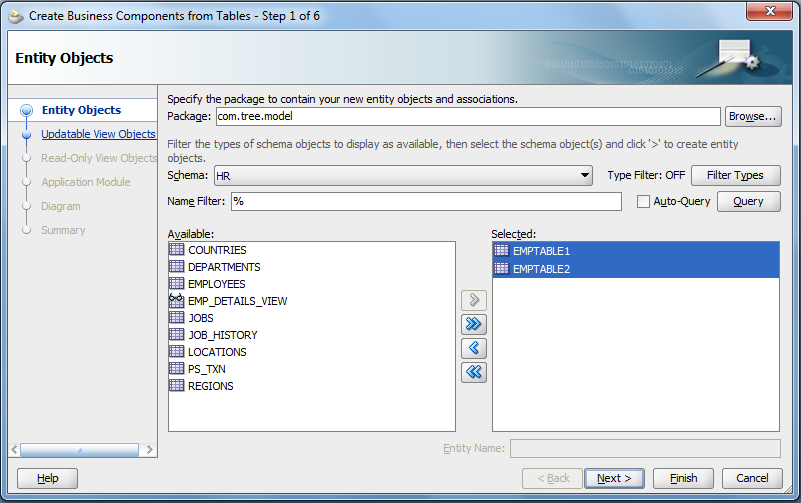This screenshot has width=801, height=503.
Task: Add selected item with single right arrow
Action: (474, 300)
